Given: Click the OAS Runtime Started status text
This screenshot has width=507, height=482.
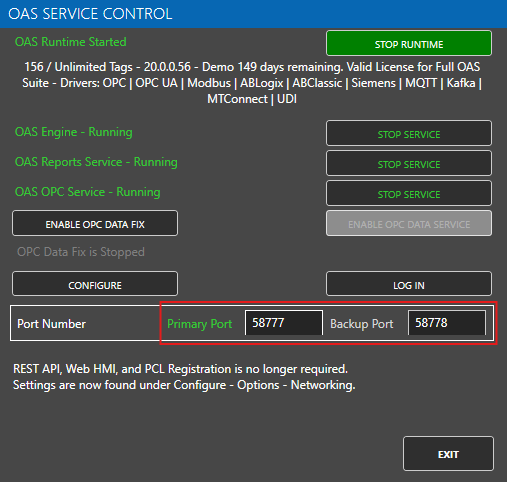Looking at the screenshot, I should [70, 42].
